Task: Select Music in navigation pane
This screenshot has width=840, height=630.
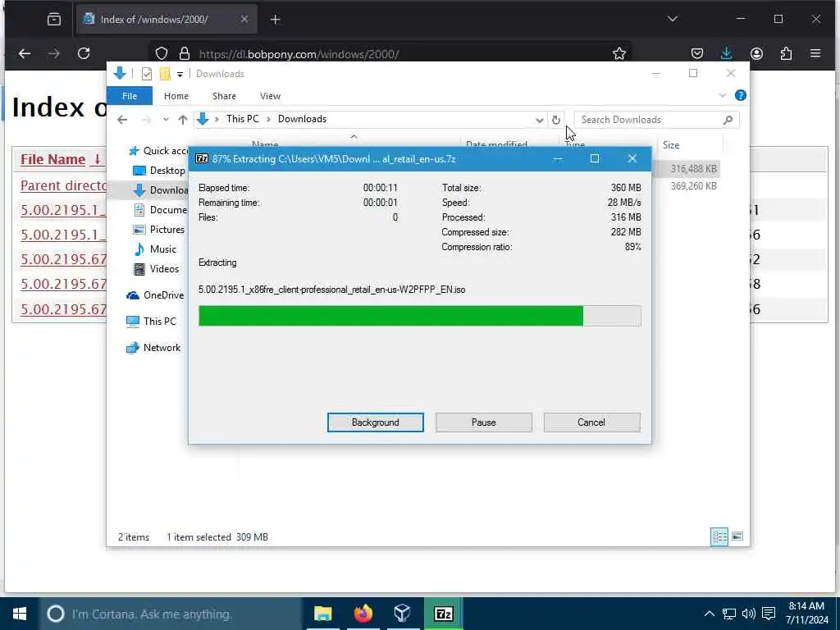Action: coord(155,249)
